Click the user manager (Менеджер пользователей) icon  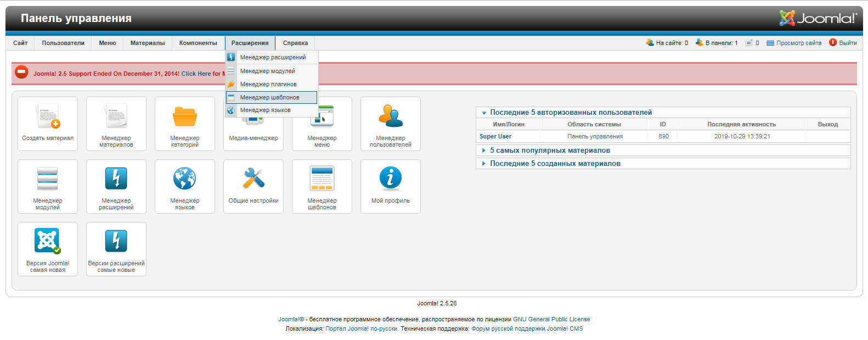[391, 118]
